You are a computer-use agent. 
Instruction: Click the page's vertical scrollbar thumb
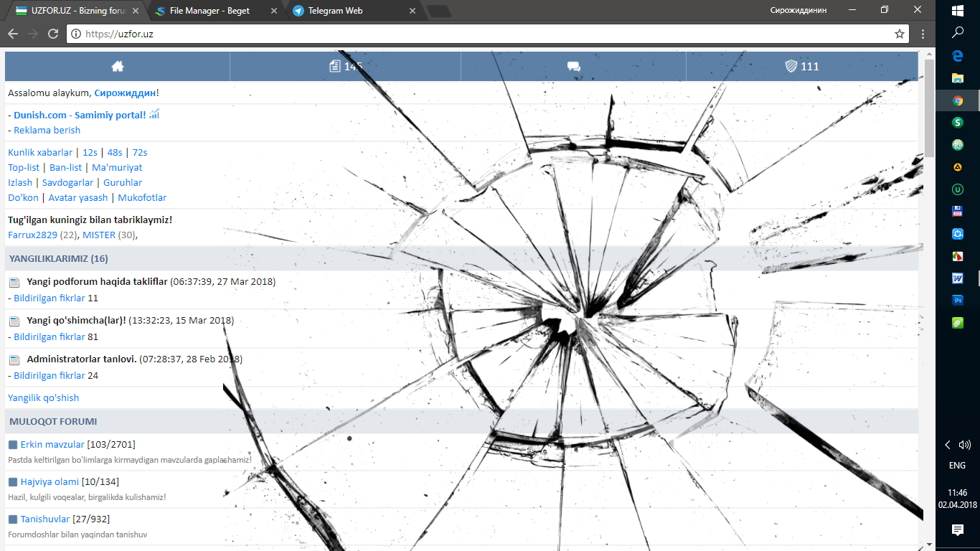pos(929,108)
